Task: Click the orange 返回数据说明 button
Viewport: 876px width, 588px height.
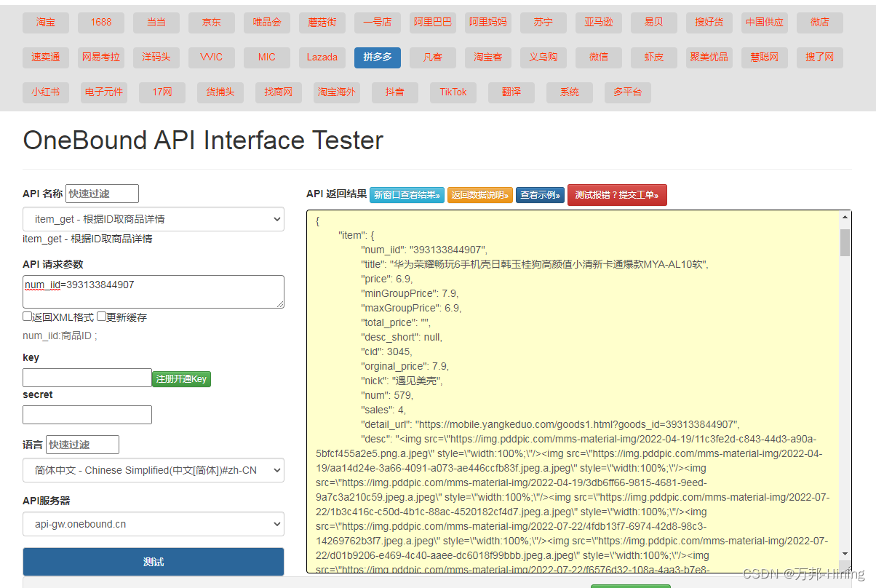Action: (x=480, y=195)
